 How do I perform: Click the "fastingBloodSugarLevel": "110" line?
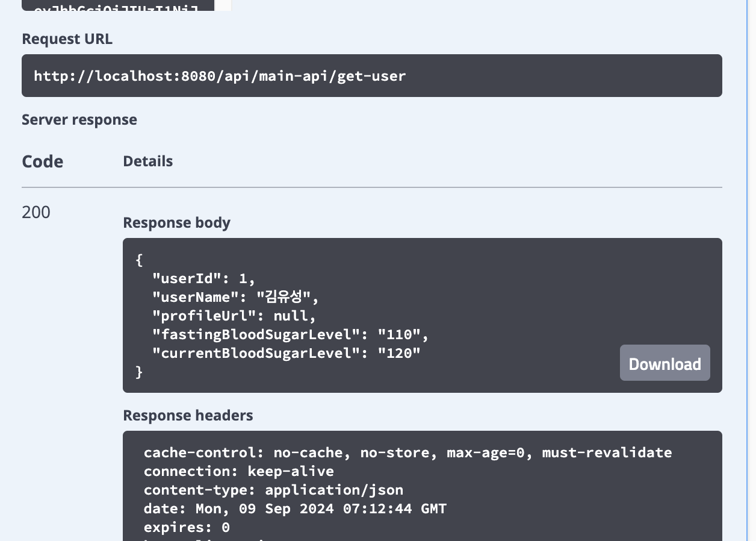pyautogui.click(x=291, y=334)
